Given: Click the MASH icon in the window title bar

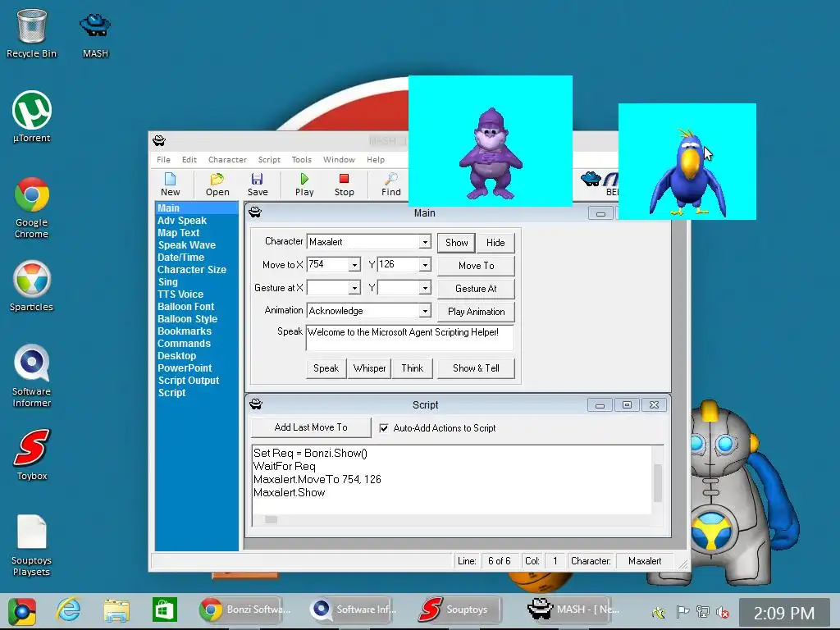Looking at the screenshot, I should click(x=159, y=141).
